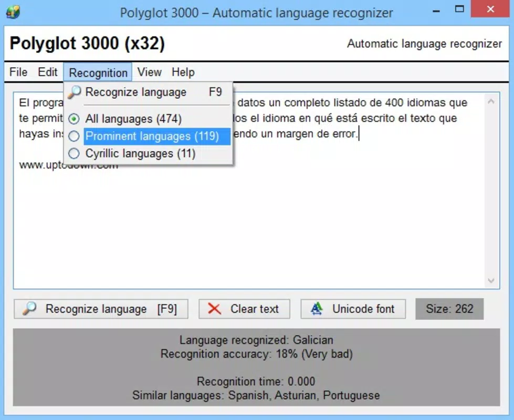Click the Unicode font letter A icon

point(317,309)
